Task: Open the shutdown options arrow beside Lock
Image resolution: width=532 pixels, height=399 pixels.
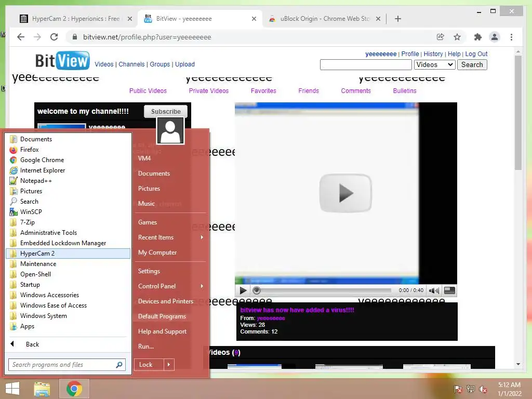Action: tap(169, 365)
